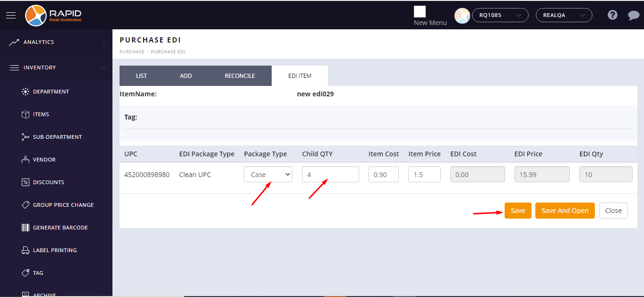The width and height of the screenshot is (644, 297).
Task: Open the chat bubble icon
Action: (x=634, y=15)
